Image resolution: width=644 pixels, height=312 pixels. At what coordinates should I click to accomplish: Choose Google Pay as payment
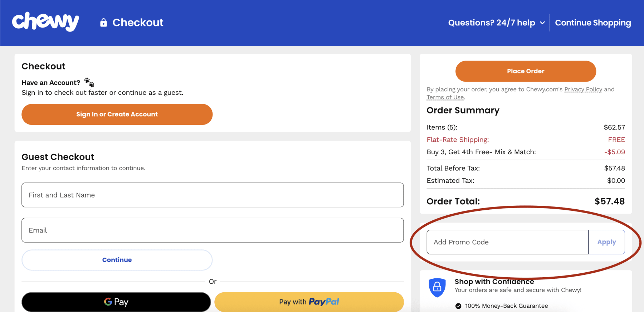116,302
